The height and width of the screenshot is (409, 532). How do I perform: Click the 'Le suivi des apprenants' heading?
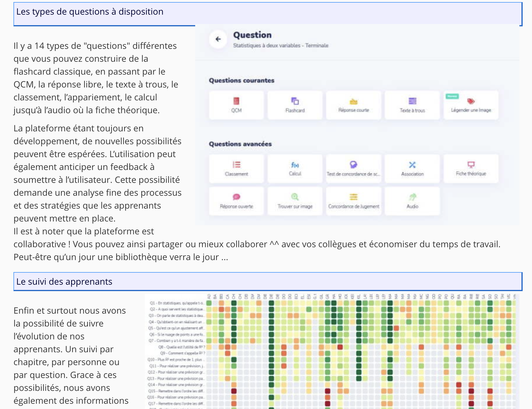[64, 281]
